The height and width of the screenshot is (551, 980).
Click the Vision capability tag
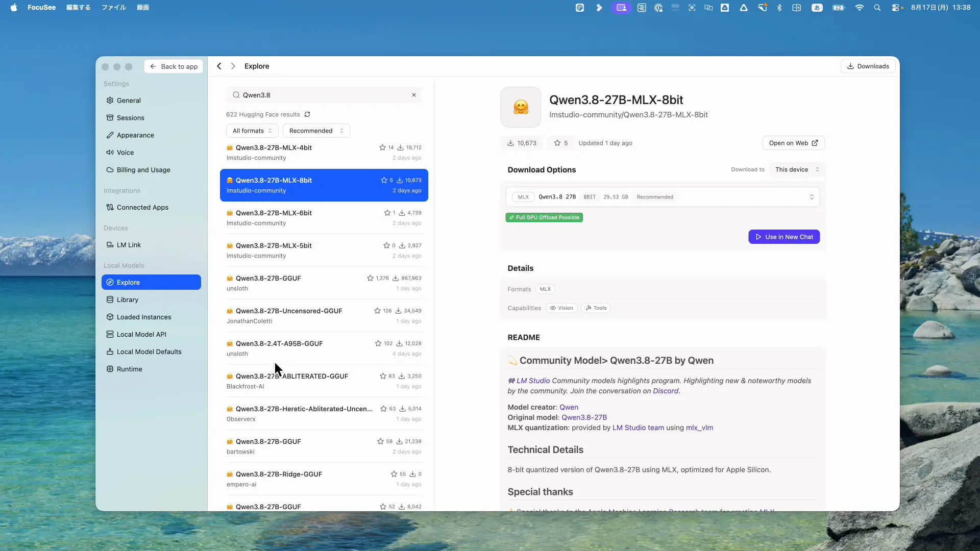[561, 308]
